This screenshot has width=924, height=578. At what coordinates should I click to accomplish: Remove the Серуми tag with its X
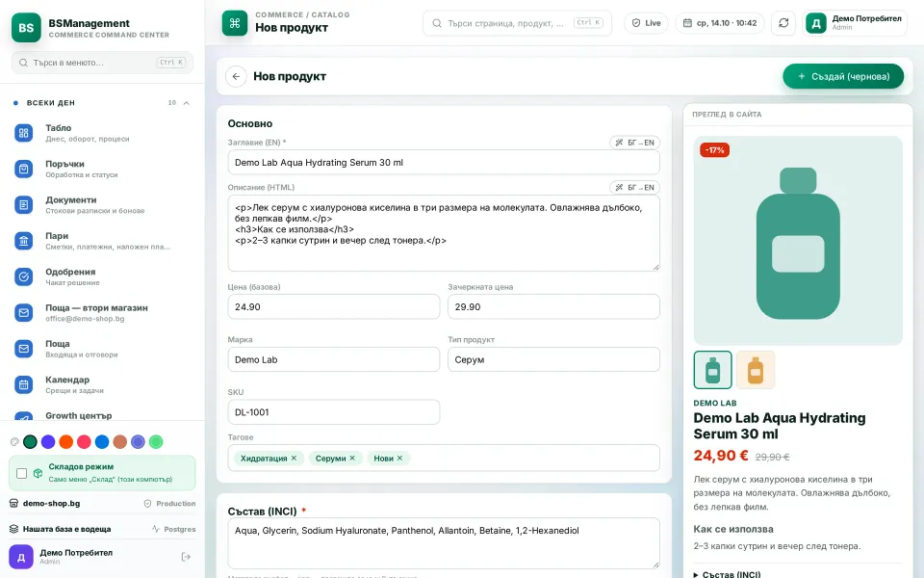coord(352,459)
